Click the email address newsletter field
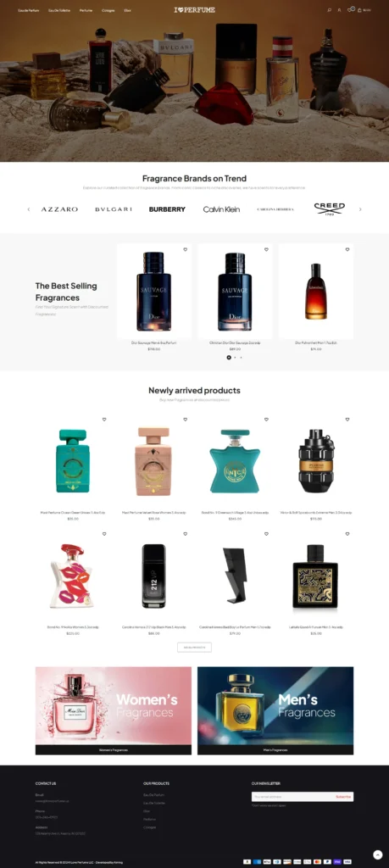The height and width of the screenshot is (868, 389). pyautogui.click(x=292, y=797)
